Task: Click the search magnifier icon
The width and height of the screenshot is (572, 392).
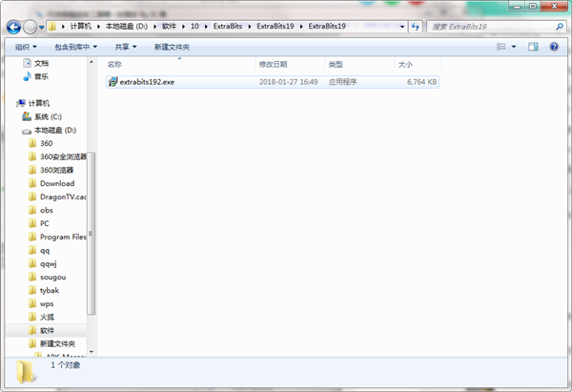Action: click(x=560, y=27)
